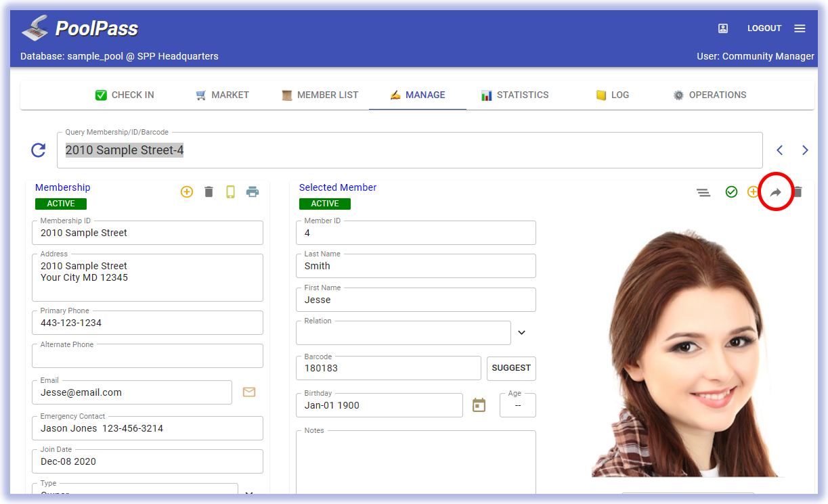
Task: Click the empty Alternate Phone field
Action: [148, 356]
